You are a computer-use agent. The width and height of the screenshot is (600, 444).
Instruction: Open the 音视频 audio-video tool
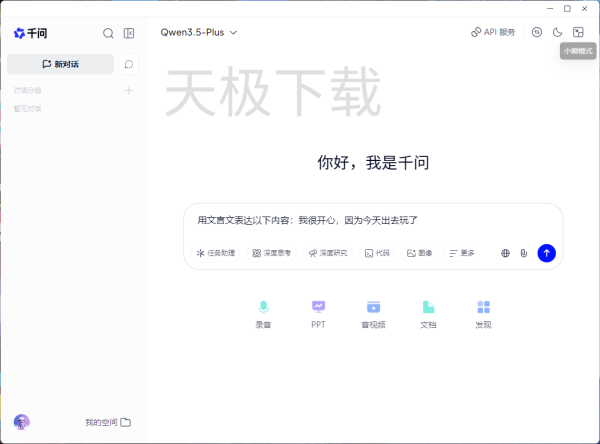(x=373, y=314)
